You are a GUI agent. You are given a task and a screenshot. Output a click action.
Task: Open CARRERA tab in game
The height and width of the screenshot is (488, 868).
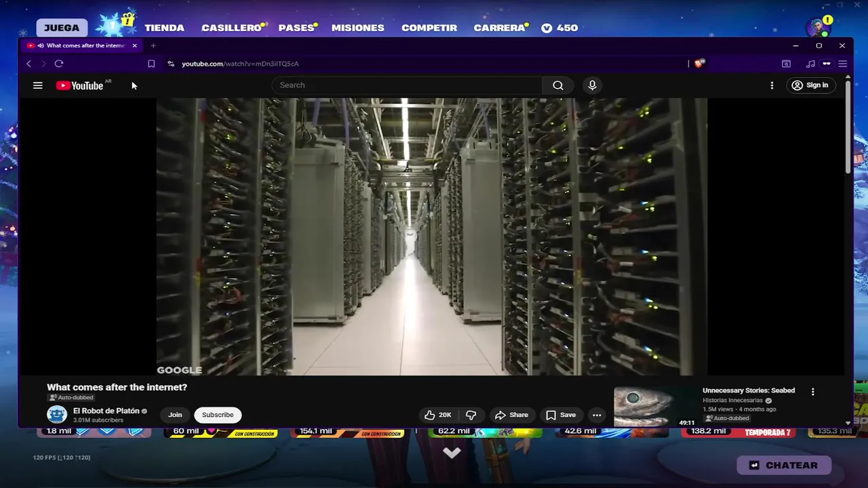pos(498,28)
